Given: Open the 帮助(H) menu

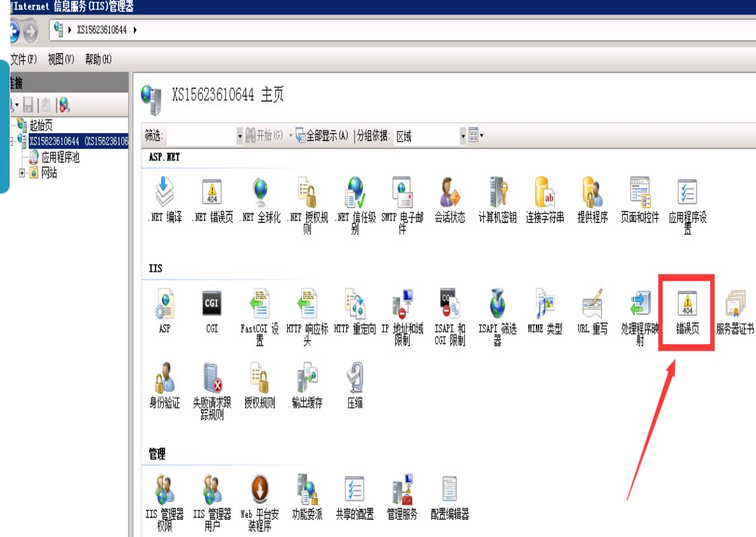Looking at the screenshot, I should [x=98, y=59].
